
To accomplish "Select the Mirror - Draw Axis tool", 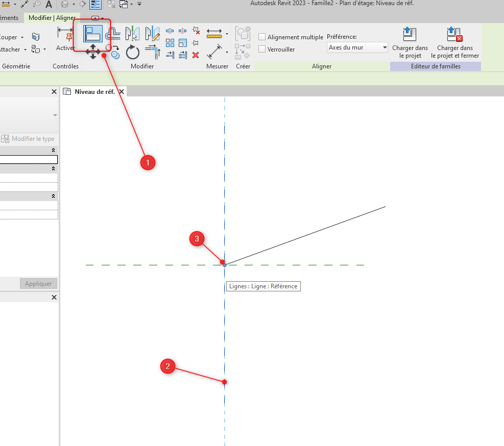I will point(152,34).
